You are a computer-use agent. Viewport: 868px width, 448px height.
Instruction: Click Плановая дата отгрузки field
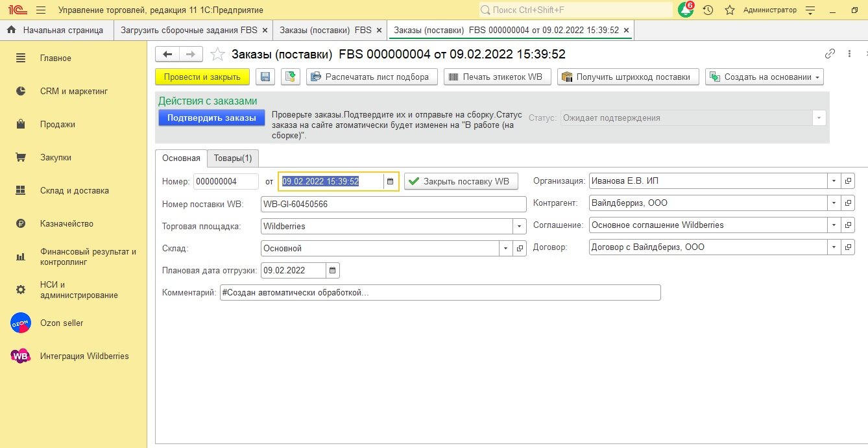tap(293, 270)
